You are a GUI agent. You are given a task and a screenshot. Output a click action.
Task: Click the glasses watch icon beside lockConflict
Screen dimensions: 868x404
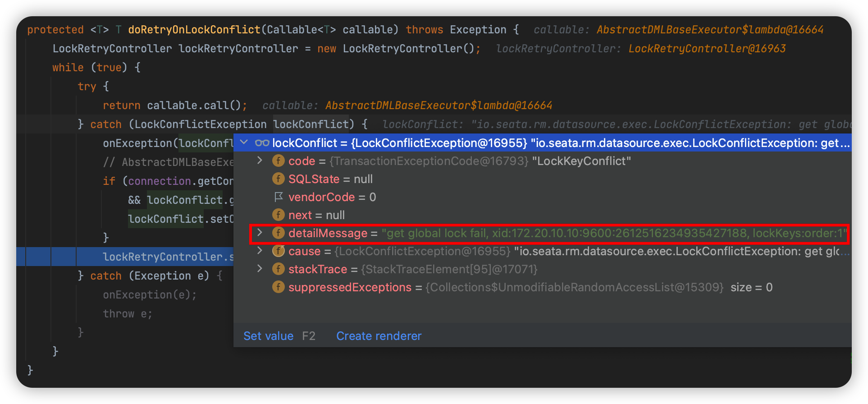pos(262,143)
